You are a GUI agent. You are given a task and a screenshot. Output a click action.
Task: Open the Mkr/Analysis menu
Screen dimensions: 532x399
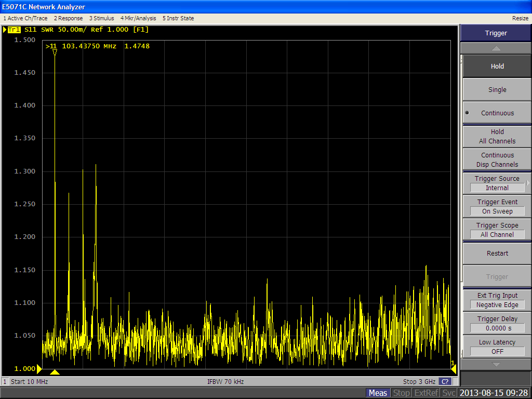pos(138,18)
